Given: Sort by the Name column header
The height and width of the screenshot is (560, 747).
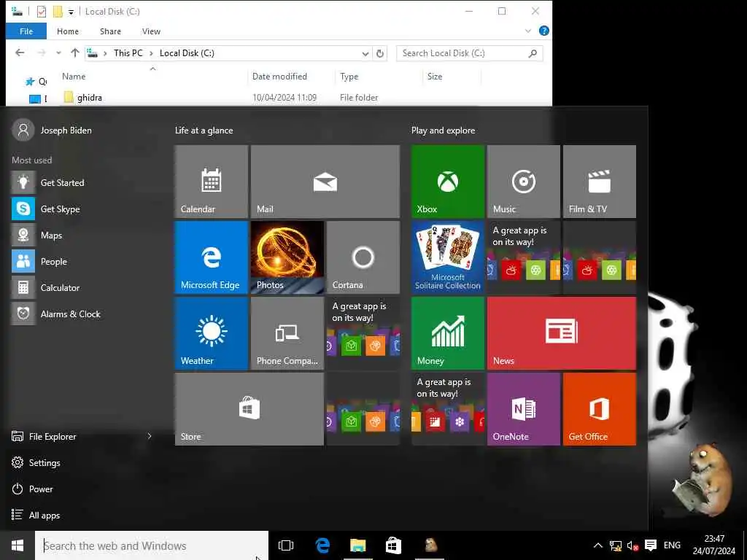Looking at the screenshot, I should tap(74, 76).
